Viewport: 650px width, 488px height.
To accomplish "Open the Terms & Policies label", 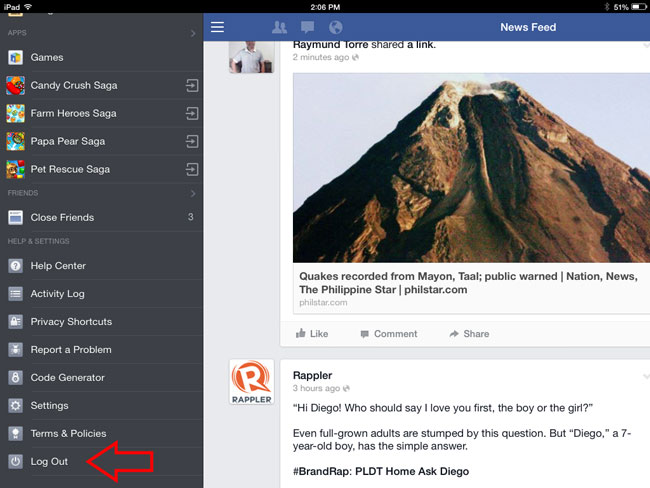I will [x=68, y=434].
